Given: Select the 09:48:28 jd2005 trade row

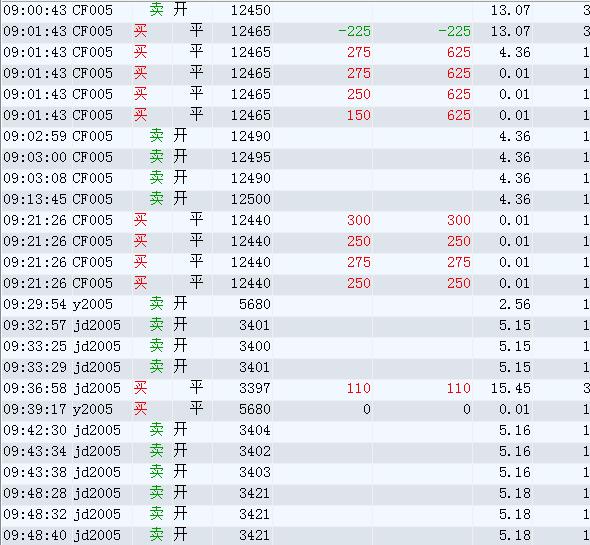Looking at the screenshot, I should (x=295, y=493).
